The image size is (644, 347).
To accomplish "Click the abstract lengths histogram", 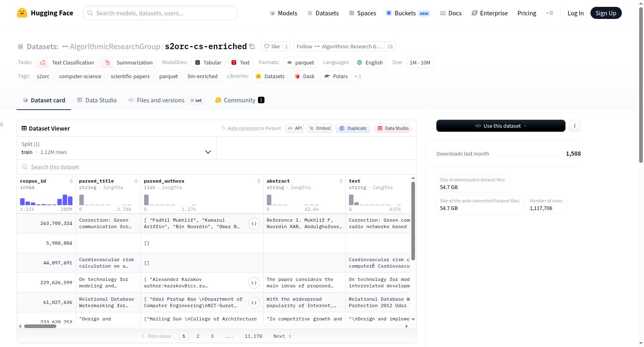I will point(293,200).
